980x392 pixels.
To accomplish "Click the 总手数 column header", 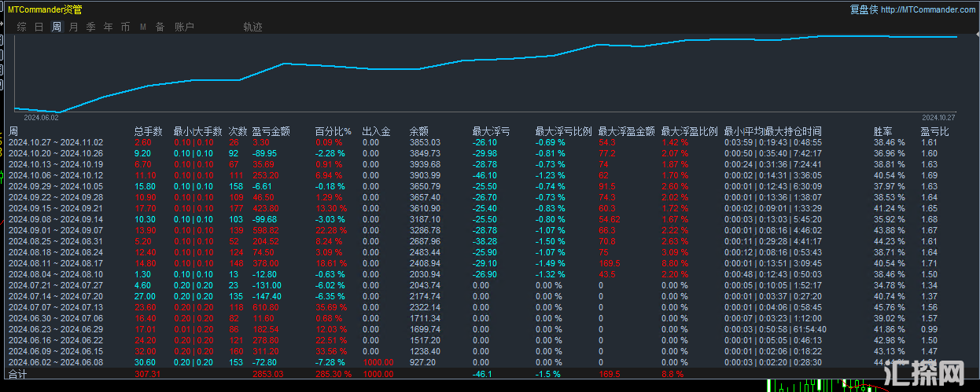I will point(149,131).
